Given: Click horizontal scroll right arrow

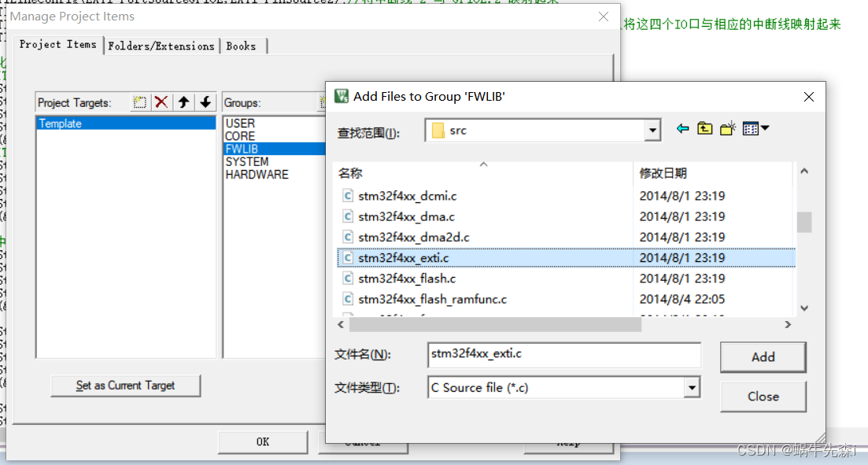Looking at the screenshot, I should point(788,325).
